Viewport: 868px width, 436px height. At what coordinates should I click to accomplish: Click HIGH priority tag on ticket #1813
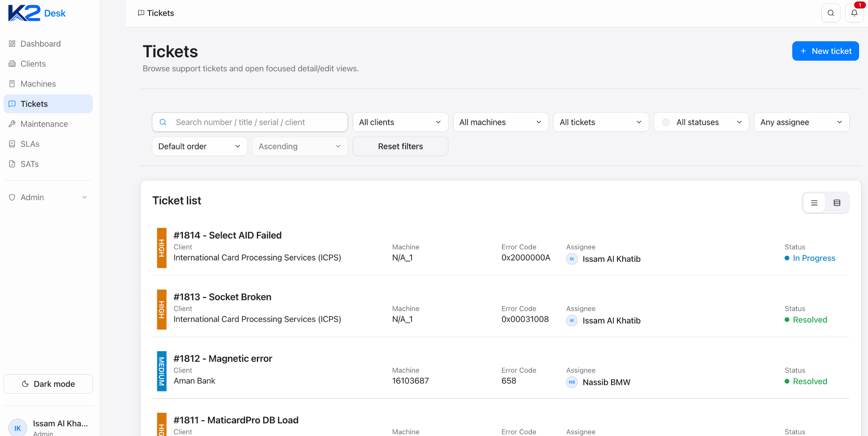pyautogui.click(x=161, y=310)
